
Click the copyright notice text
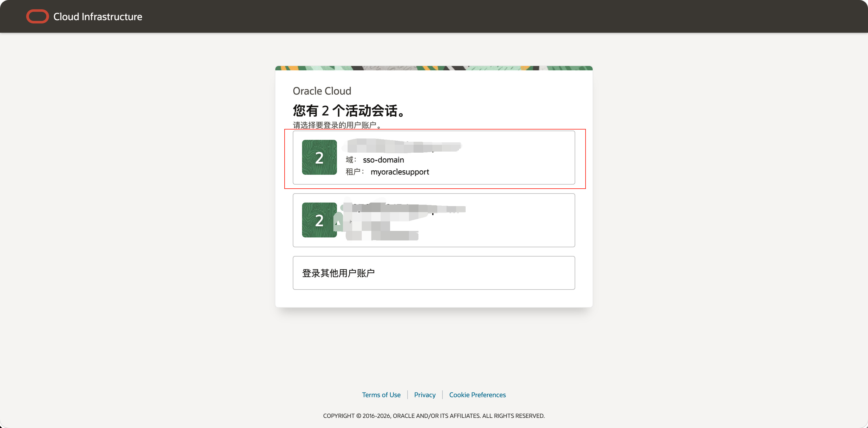(434, 415)
